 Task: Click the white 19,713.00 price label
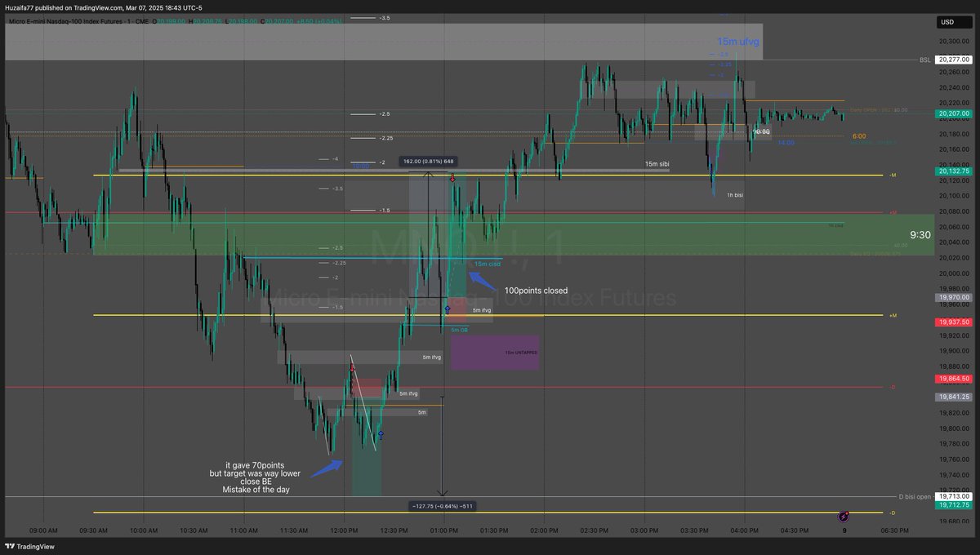pyautogui.click(x=953, y=495)
